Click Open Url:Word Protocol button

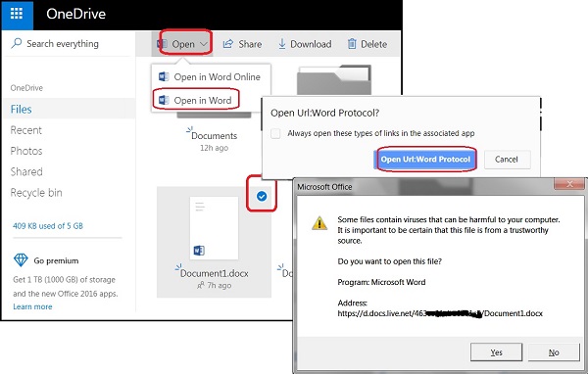coord(425,160)
